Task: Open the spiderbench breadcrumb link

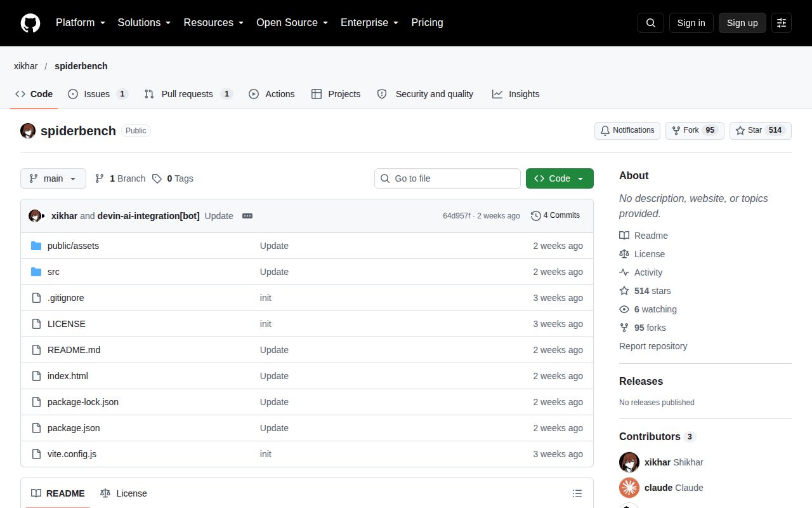Action: coord(81,66)
